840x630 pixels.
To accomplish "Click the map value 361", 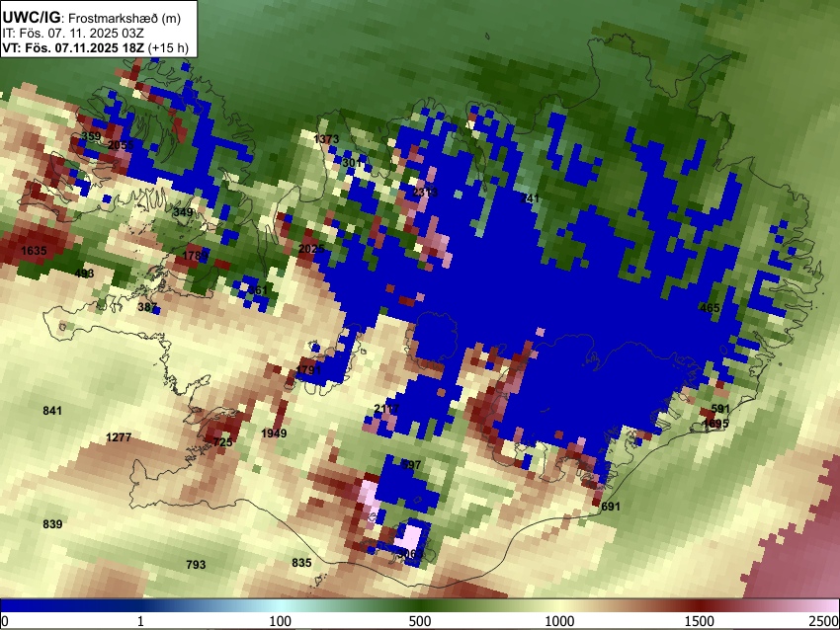I will click(x=258, y=290).
